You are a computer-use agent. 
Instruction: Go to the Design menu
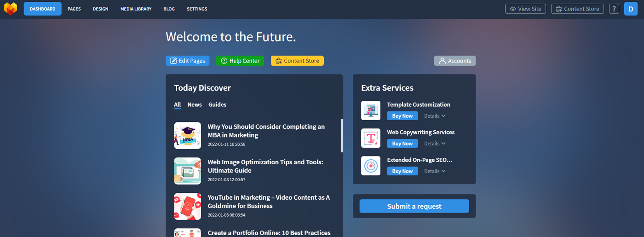(100, 9)
